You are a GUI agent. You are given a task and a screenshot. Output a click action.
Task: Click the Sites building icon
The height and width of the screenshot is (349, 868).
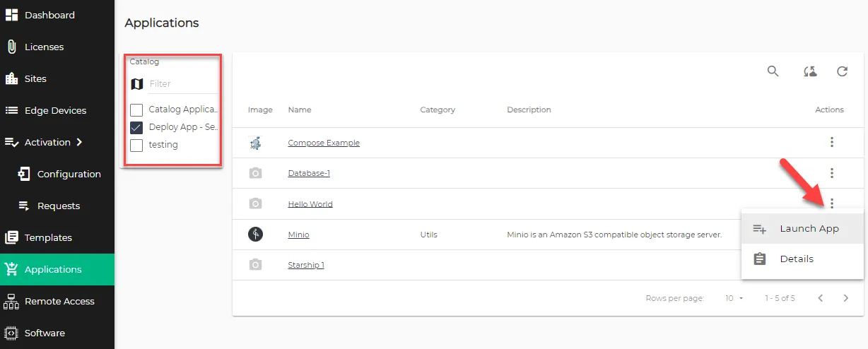11,78
